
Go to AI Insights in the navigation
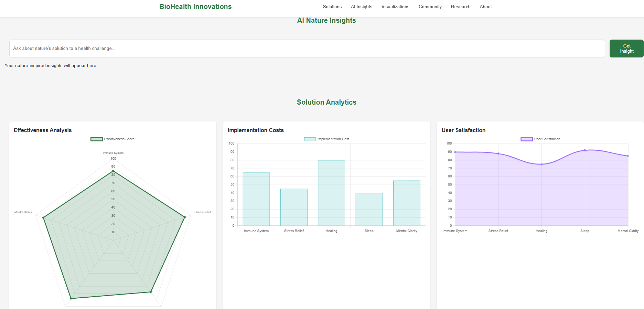tap(362, 7)
